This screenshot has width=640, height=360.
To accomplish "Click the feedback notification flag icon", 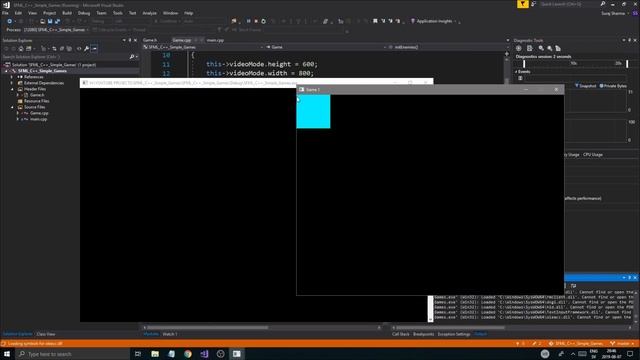I will tap(522, 4).
